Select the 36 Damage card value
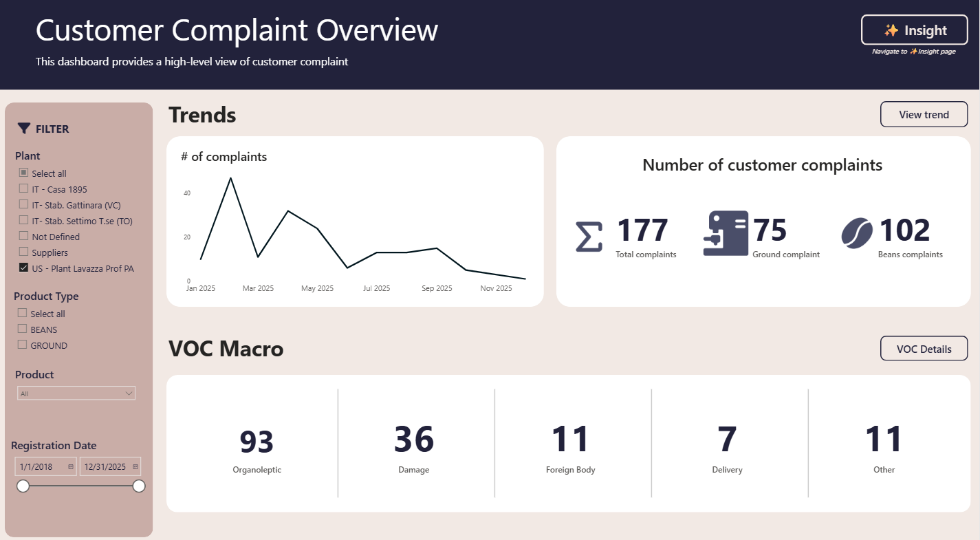The height and width of the screenshot is (540, 980). coord(413,440)
